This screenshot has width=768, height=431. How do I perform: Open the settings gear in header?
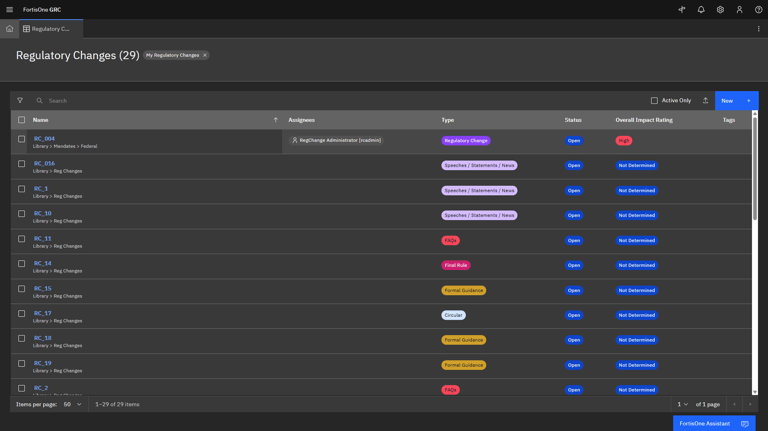720,10
